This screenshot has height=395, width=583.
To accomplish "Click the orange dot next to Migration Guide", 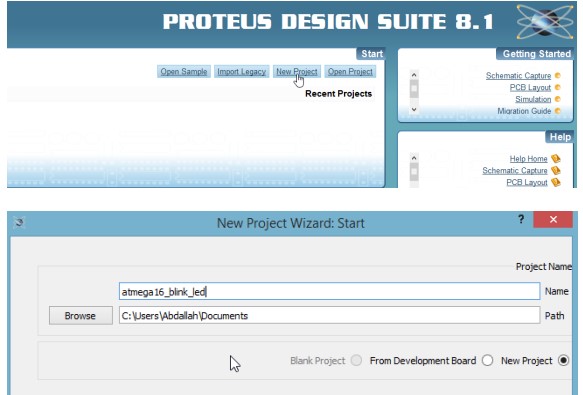I will click(x=558, y=111).
